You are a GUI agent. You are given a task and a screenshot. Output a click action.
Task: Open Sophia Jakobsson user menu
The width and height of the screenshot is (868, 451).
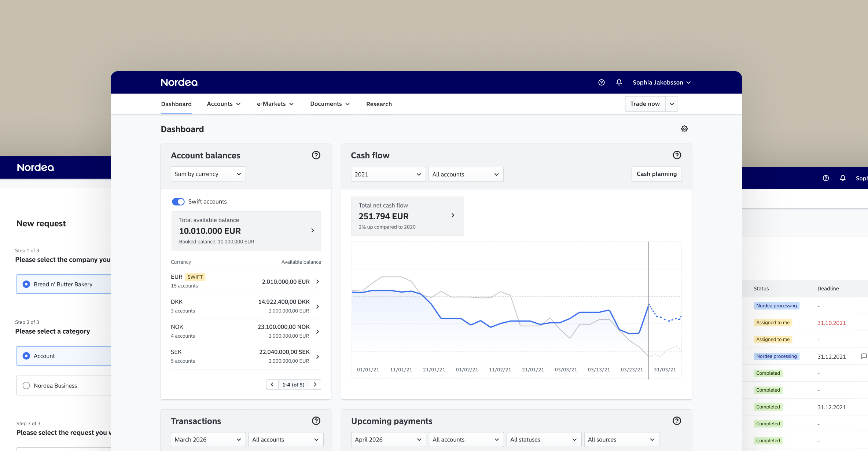coord(662,82)
